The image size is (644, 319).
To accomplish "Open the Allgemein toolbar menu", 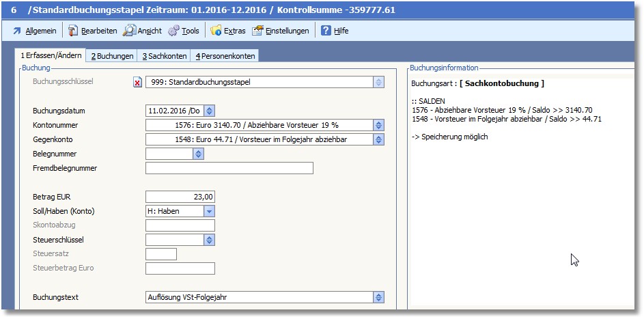I will 34,31.
